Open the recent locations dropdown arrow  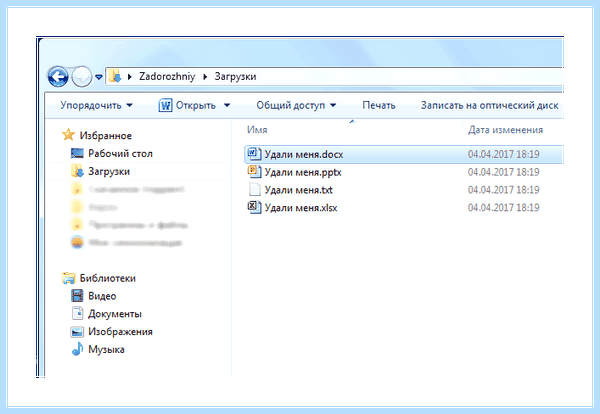pos(99,77)
